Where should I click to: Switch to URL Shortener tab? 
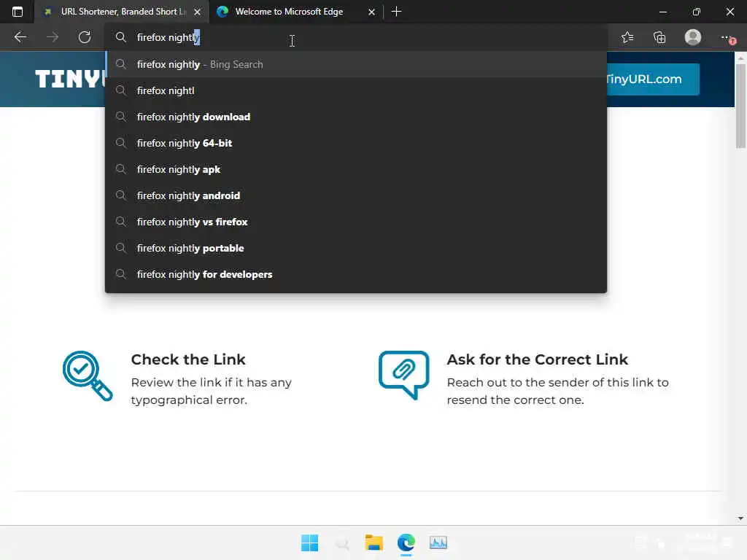pos(122,12)
